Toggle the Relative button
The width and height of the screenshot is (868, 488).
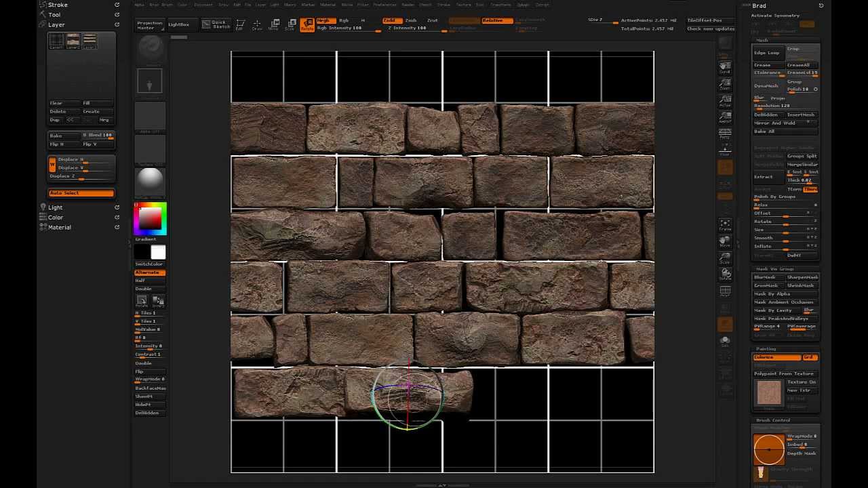(x=496, y=20)
